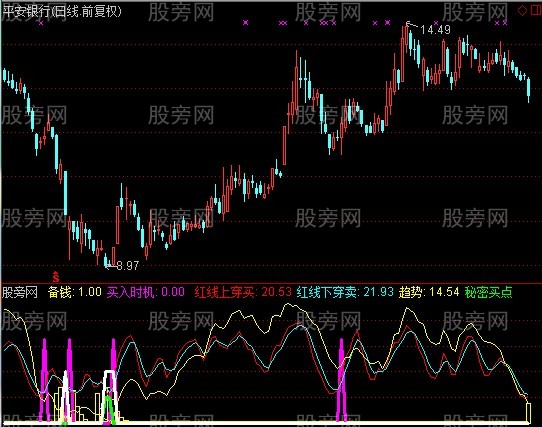This screenshot has height=427, width=542.
Task: Select the 买入时机: 0.00 indicator label
Action: pos(146,292)
